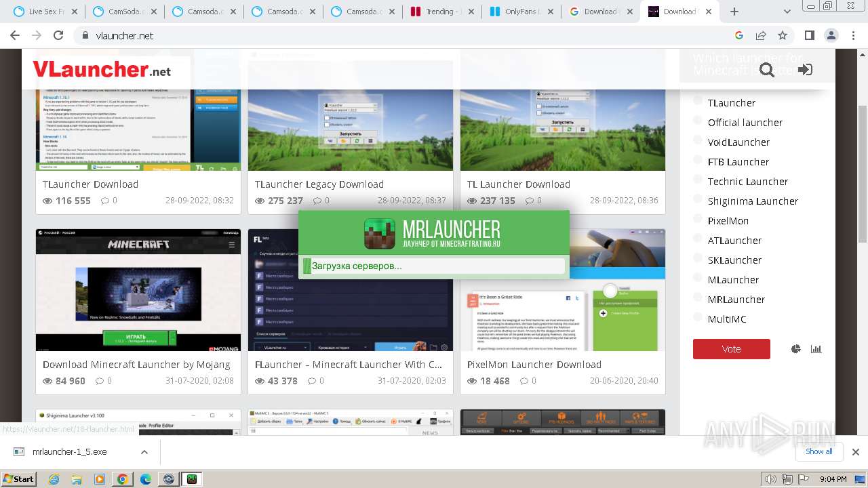This screenshot has height=488, width=868.
Task: Click the MRLauncher server loading progress bar
Action: [x=434, y=266]
